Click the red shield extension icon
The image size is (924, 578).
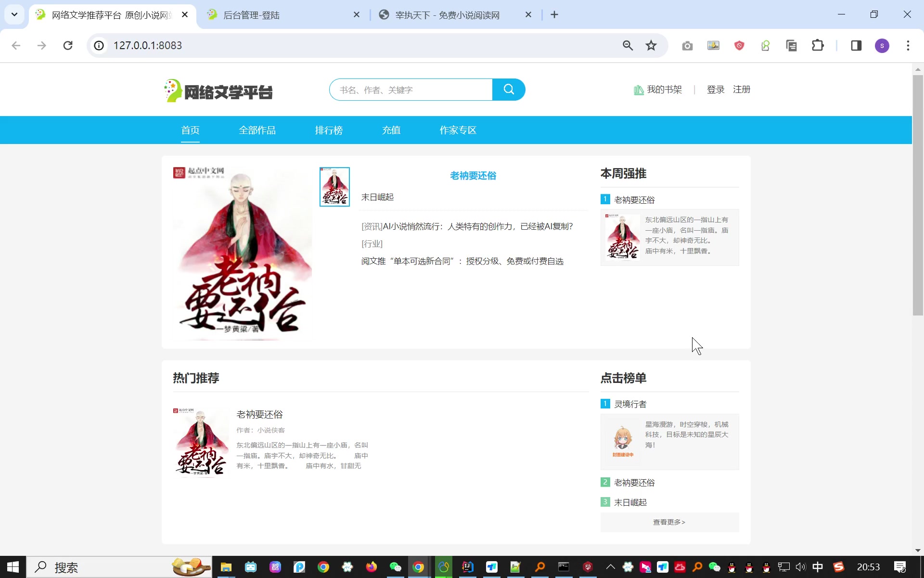click(x=739, y=46)
